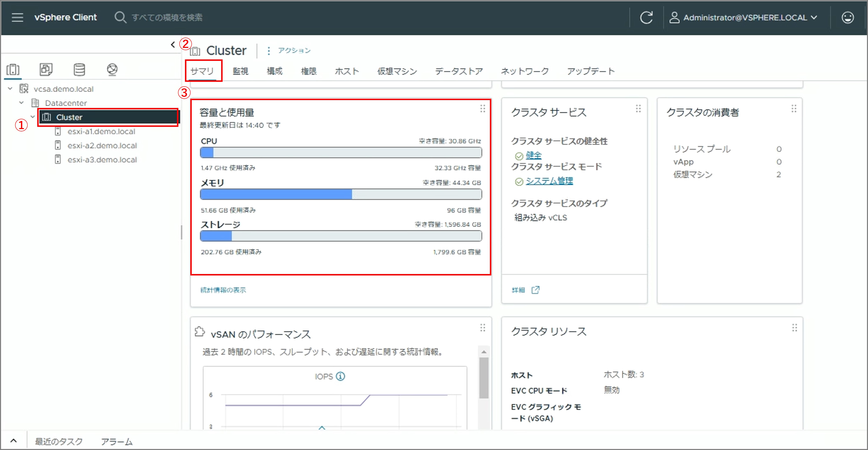The height and width of the screenshot is (450, 868).
Task: Open the ネットワーク tab
Action: point(525,71)
